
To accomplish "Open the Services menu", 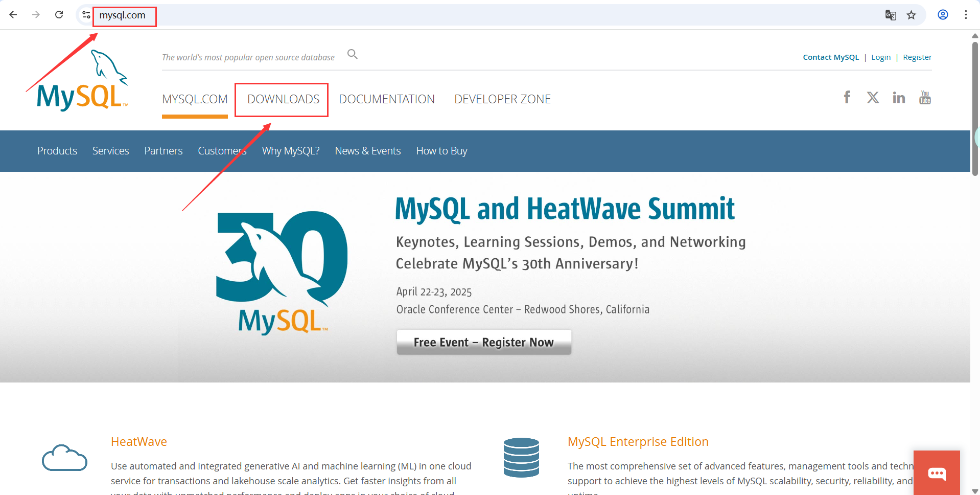I will pyautogui.click(x=110, y=151).
